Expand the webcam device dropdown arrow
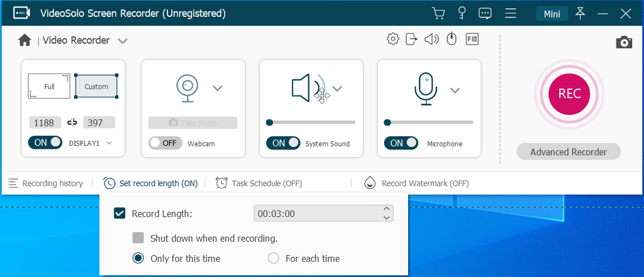 (217, 88)
